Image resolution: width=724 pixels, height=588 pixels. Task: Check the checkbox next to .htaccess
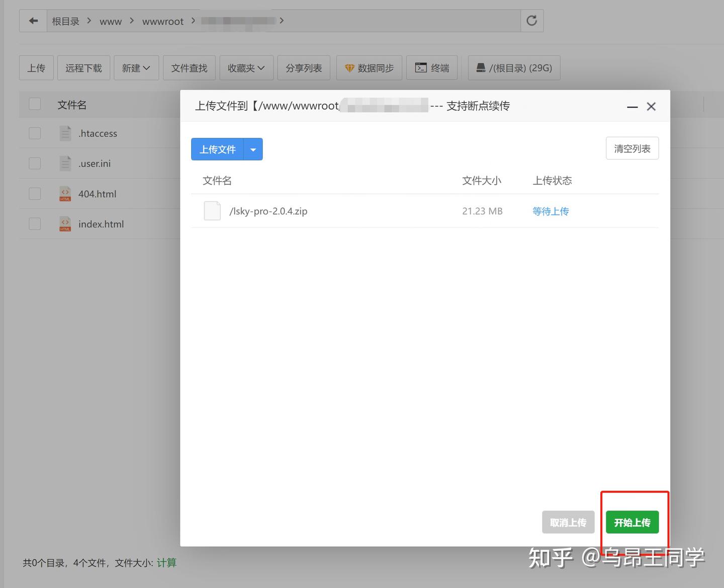(x=34, y=133)
